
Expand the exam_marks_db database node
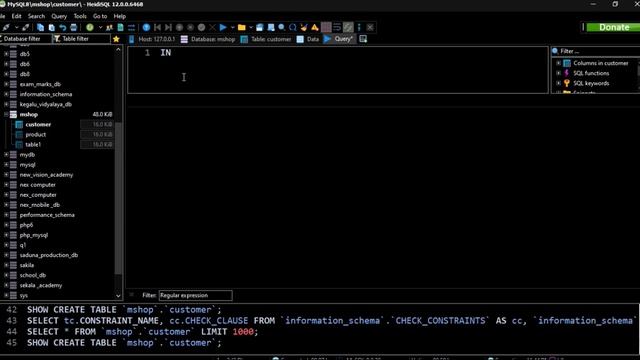click(x=6, y=84)
